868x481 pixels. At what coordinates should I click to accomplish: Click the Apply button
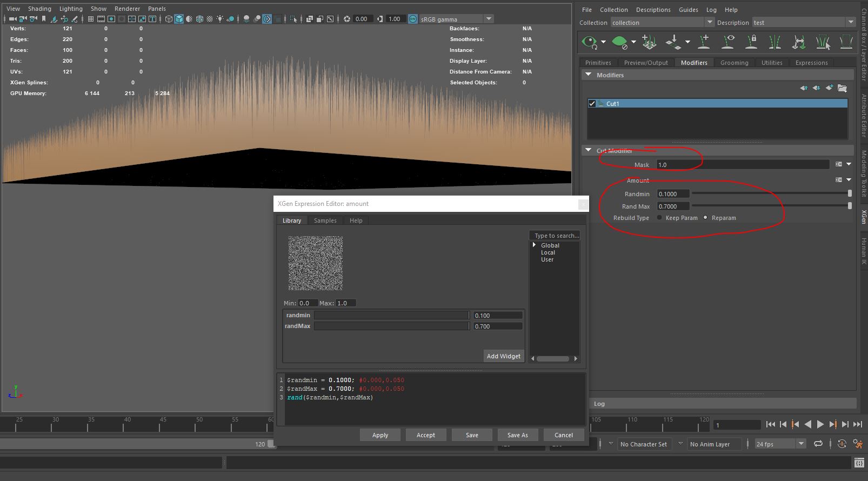(x=380, y=435)
